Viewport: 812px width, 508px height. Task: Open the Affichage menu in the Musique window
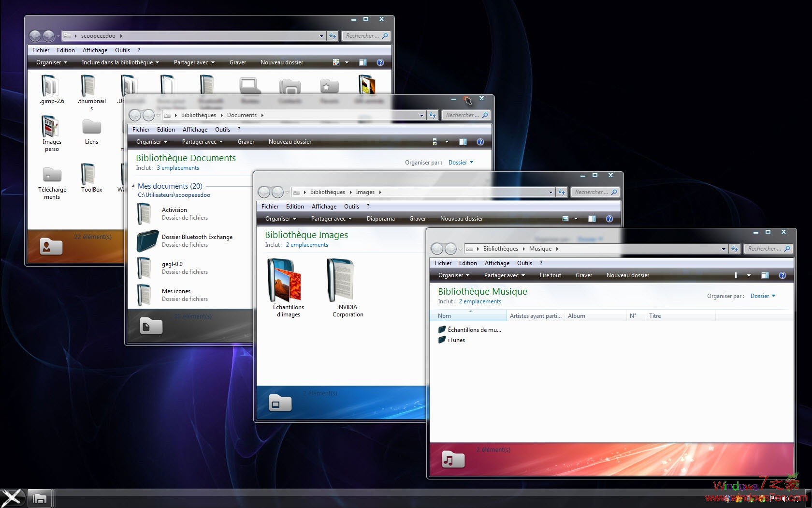coord(497,263)
